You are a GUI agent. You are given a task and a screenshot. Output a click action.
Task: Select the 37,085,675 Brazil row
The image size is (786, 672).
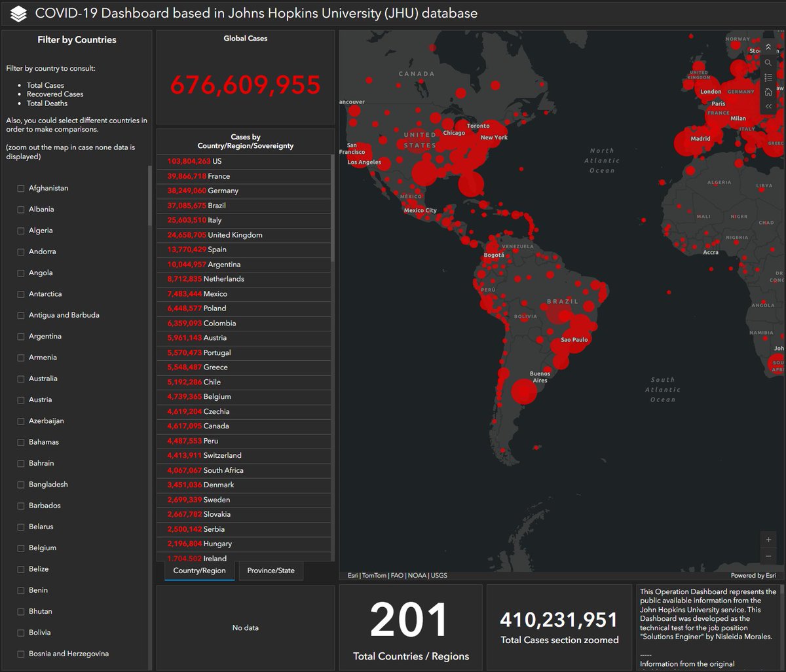point(244,206)
